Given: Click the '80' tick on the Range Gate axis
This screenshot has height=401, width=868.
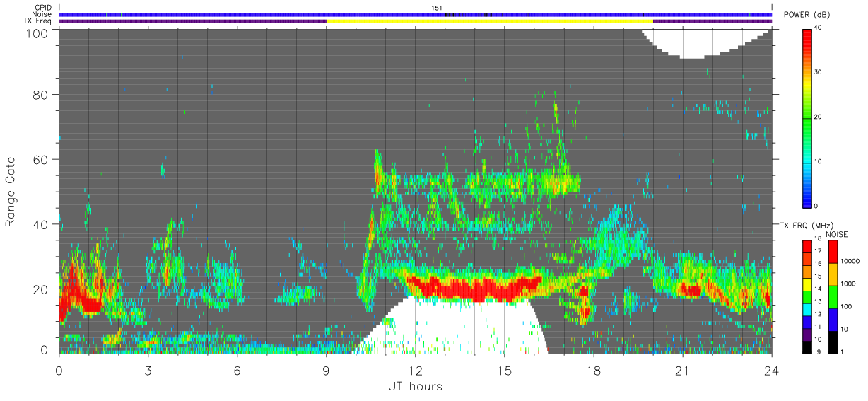Looking at the screenshot, I should pos(41,94).
